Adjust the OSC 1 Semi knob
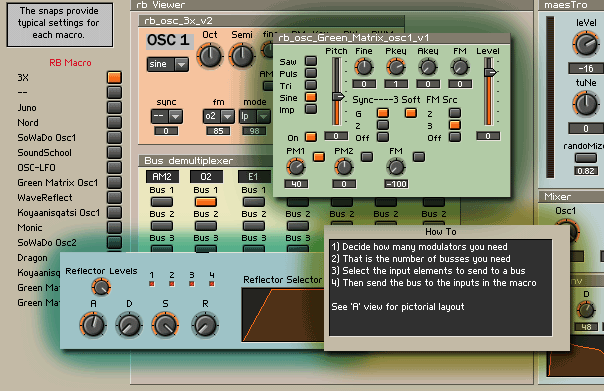The image size is (604, 391). pos(242,56)
